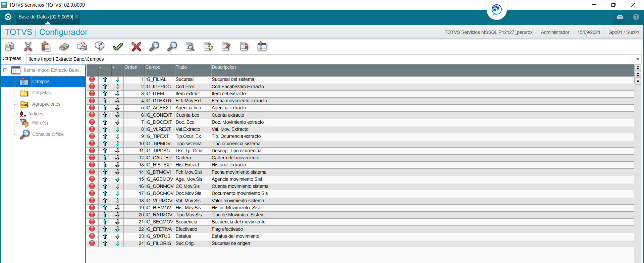Click the 'Cuenta extracto' description cell

pyautogui.click(x=422, y=115)
